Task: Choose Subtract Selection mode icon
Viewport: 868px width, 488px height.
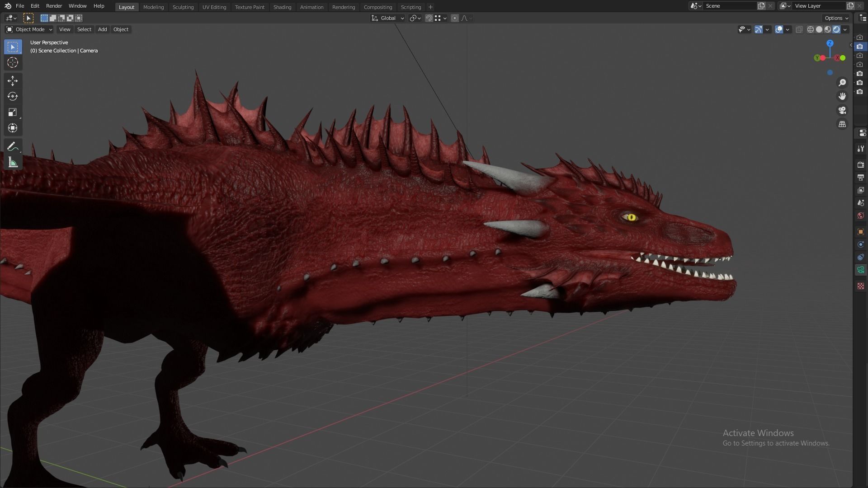Action: (x=61, y=18)
